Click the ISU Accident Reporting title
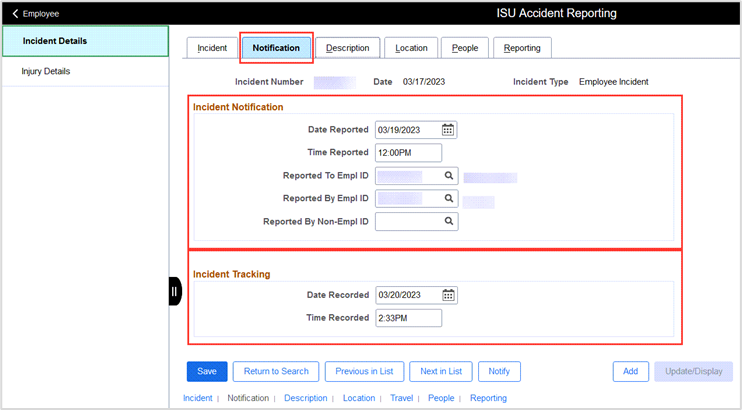 point(556,13)
